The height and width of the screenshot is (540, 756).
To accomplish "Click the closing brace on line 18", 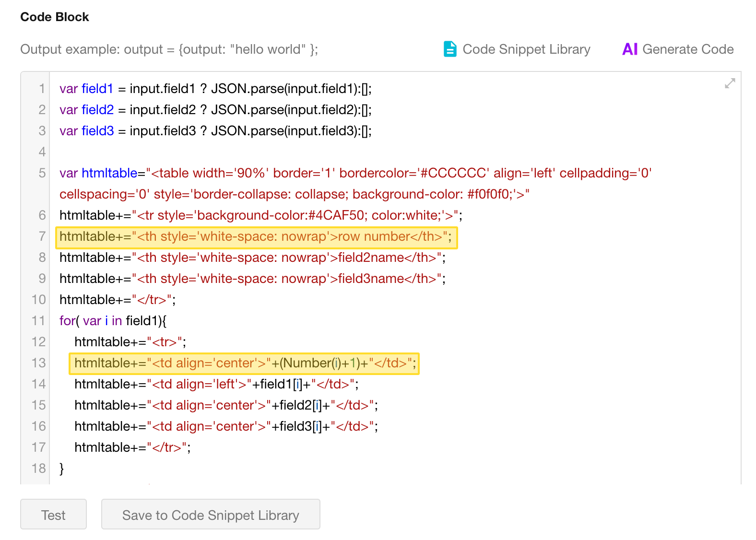I will click(62, 469).
